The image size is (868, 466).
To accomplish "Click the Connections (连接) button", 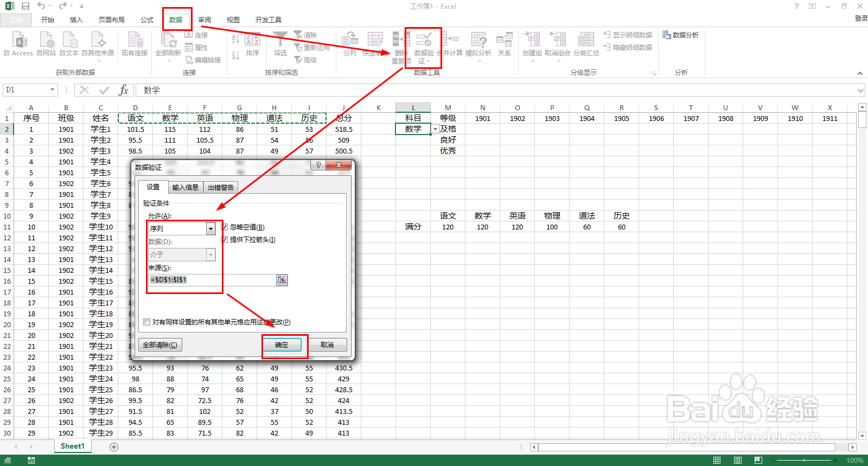I will pyautogui.click(x=196, y=35).
